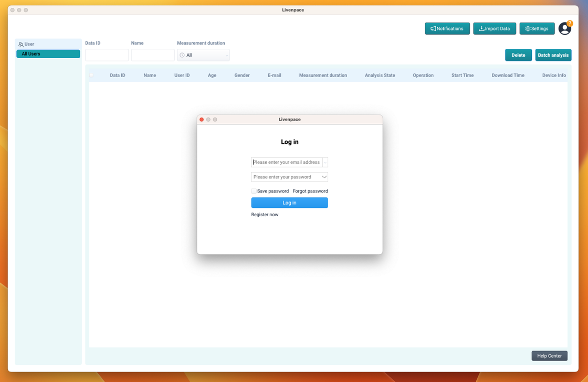Enable the Save password checkbox

(x=254, y=191)
